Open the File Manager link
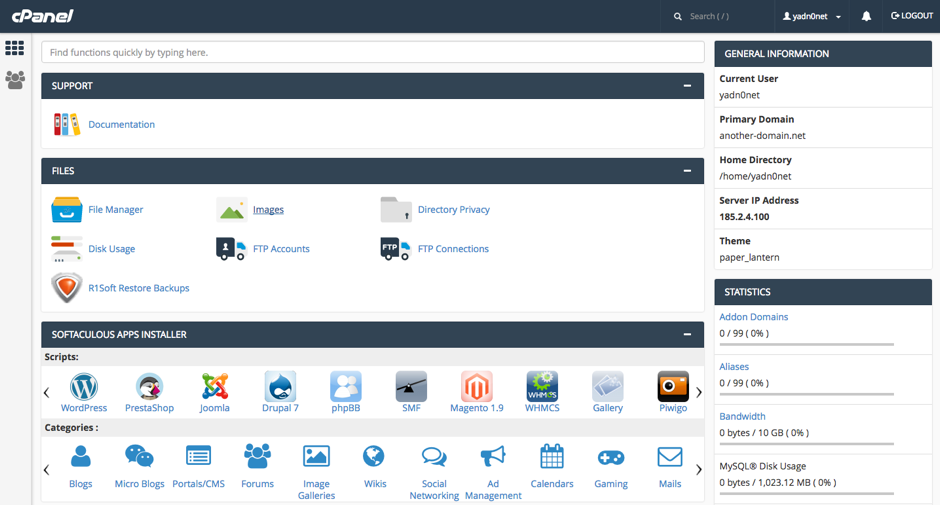The height and width of the screenshot is (505, 940). [116, 209]
